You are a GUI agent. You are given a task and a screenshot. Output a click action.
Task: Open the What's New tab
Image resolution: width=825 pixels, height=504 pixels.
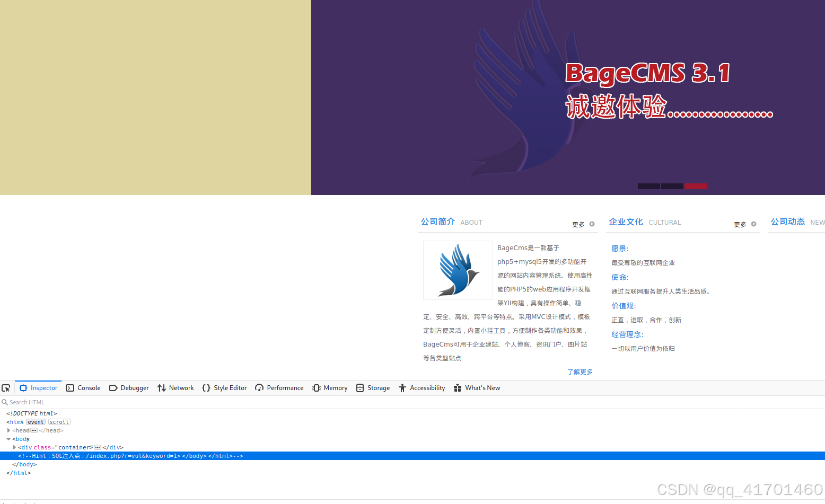click(x=477, y=388)
